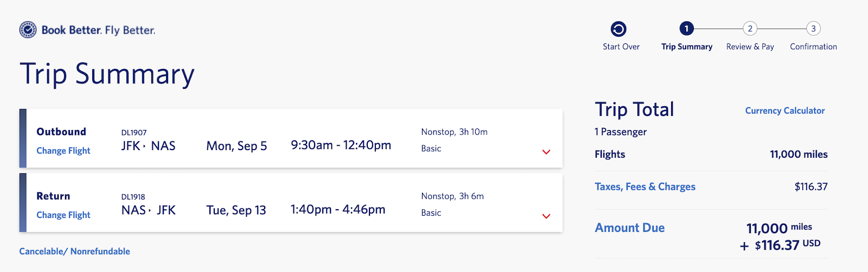
Task: Expand the Return flight details chevron
Action: (x=546, y=216)
